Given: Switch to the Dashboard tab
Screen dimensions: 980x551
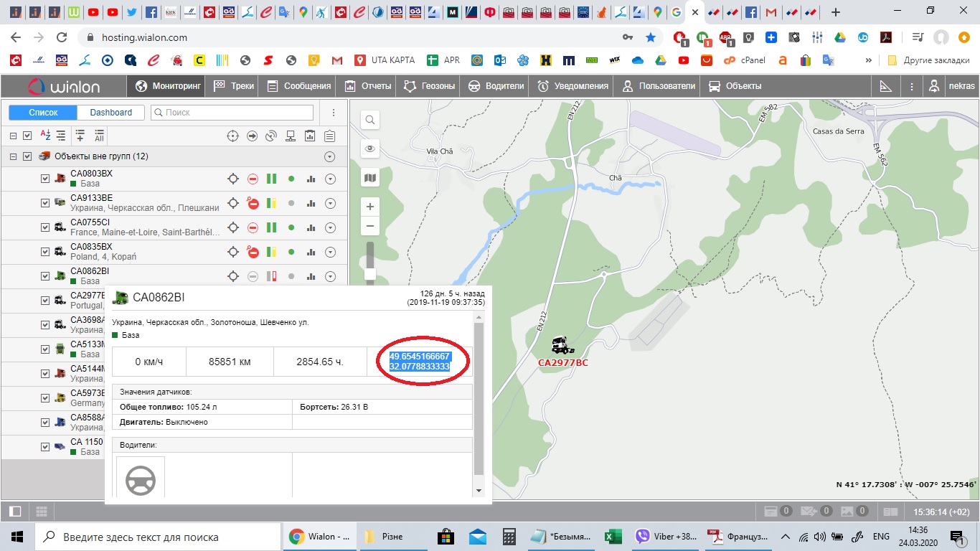Looking at the screenshot, I should tap(110, 113).
